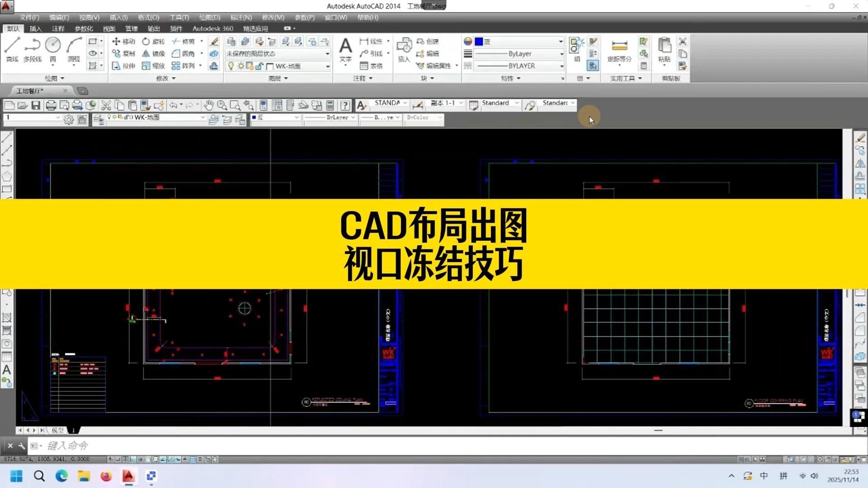Click the help question mark button
This screenshot has height=488, width=868.
tap(345, 105)
